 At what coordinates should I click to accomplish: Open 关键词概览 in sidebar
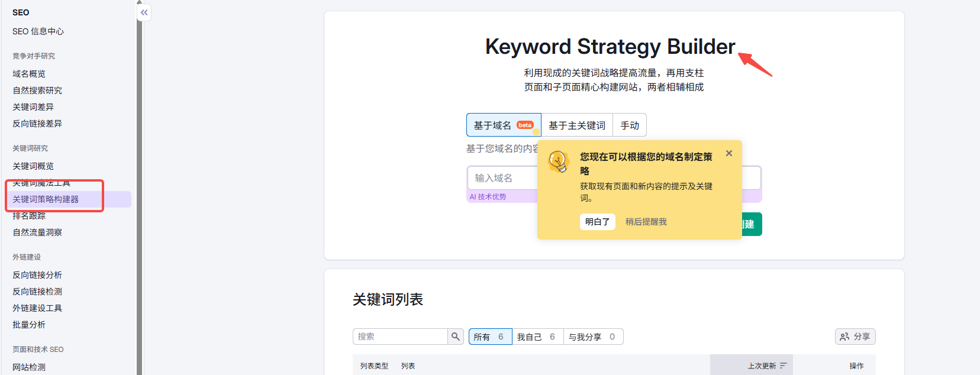33,166
